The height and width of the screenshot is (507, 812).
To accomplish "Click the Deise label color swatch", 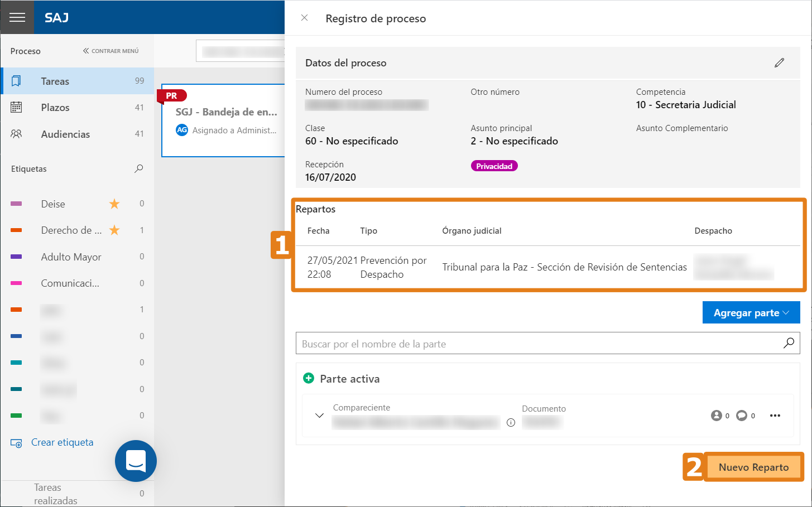I will (16, 204).
